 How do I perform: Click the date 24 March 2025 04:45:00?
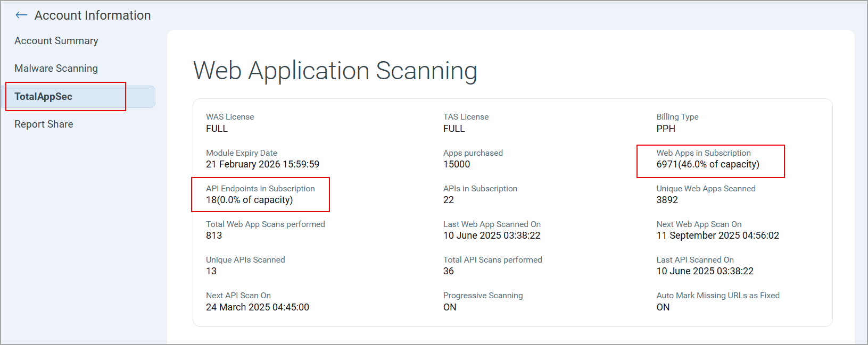pos(258,307)
